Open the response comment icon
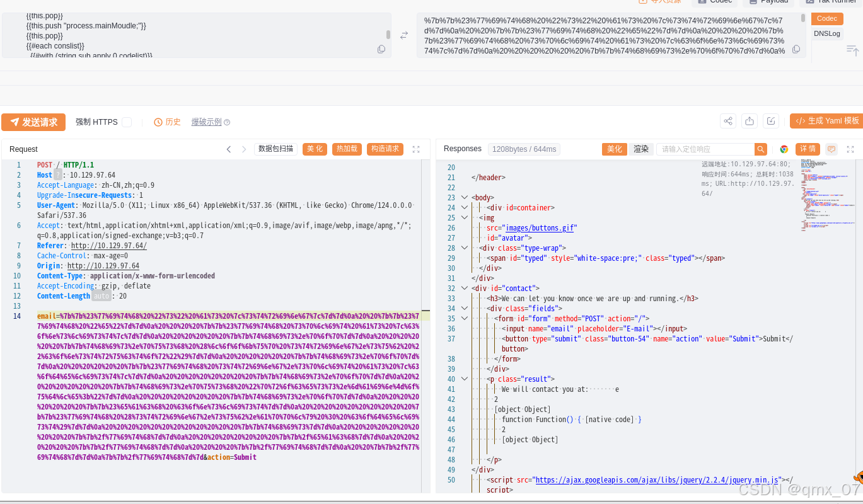The image size is (863, 504). (831, 149)
